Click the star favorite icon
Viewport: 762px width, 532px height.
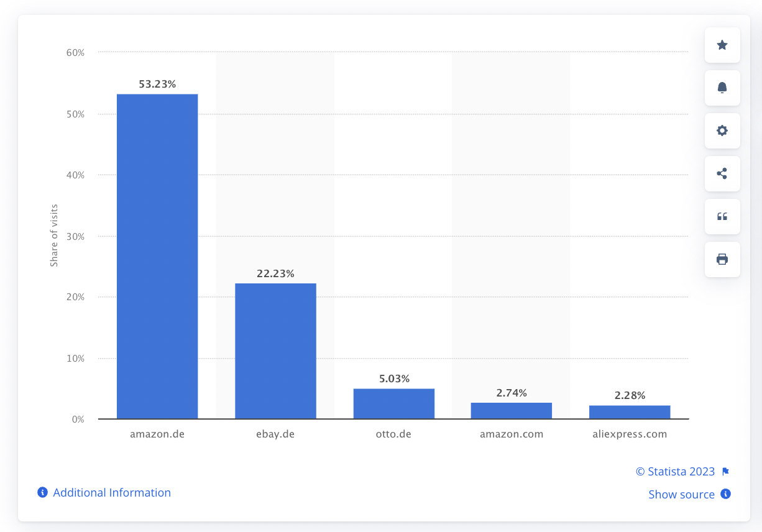point(722,45)
